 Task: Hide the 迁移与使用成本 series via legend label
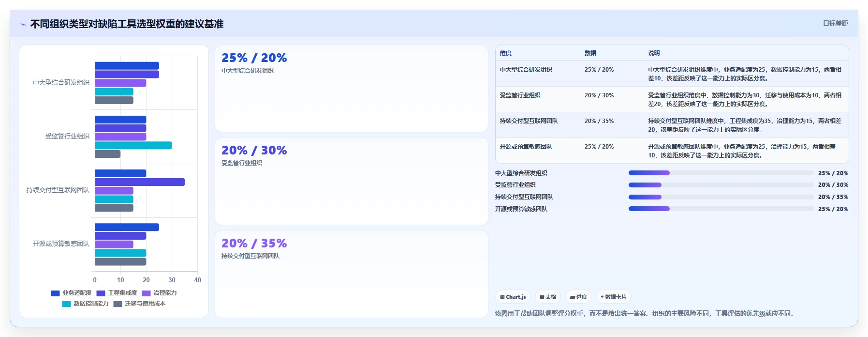tap(145, 304)
